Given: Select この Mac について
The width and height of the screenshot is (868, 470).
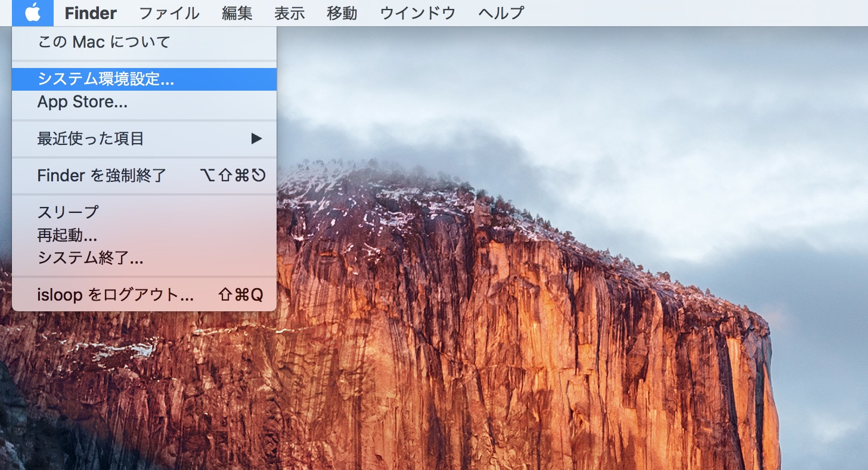Looking at the screenshot, I should click(144, 42).
